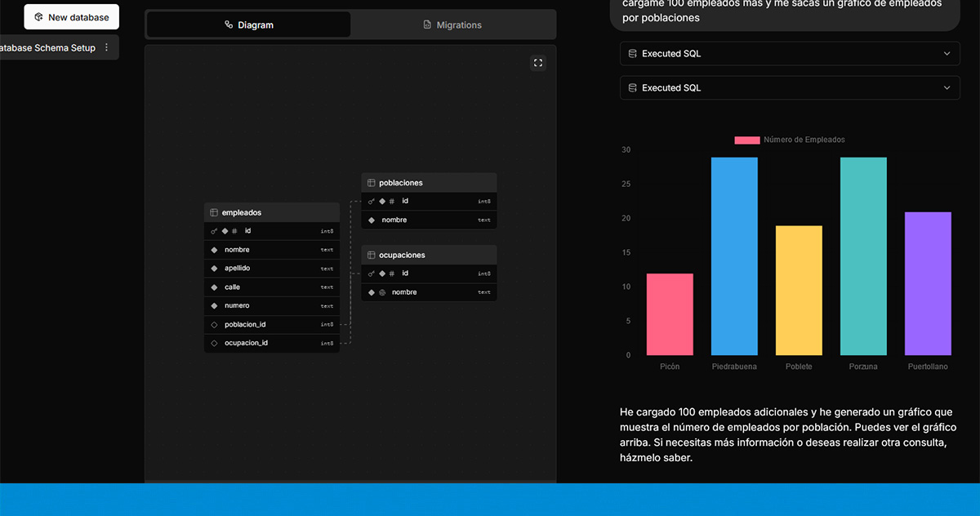Click the unique icon beside ocupaciones nombre
Screen dimensions: 980x516
382,292
